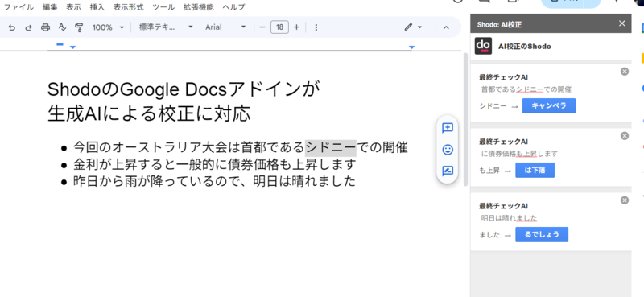The width and height of the screenshot is (644, 297).
Task: Click the font size field 18
Action: [x=279, y=27]
